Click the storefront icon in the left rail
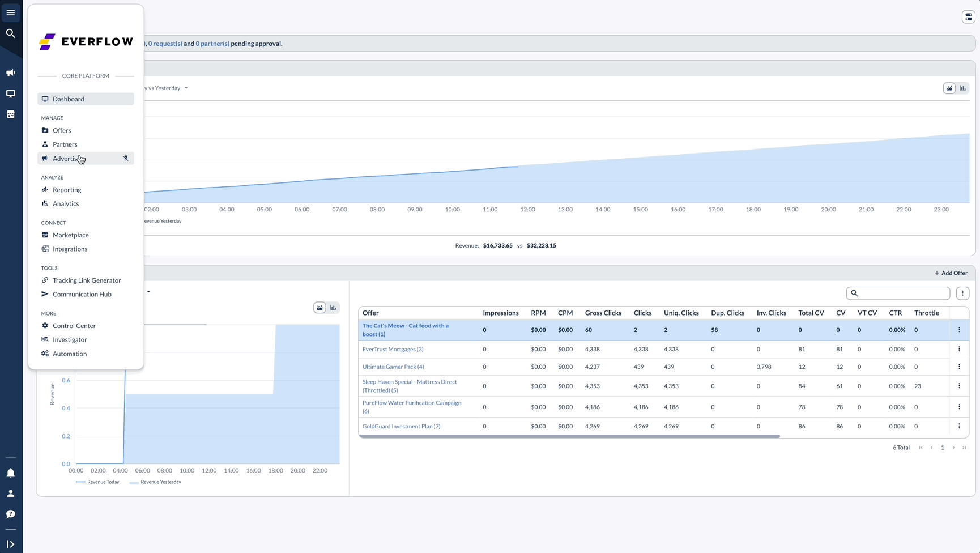980x553 pixels. tap(11, 114)
